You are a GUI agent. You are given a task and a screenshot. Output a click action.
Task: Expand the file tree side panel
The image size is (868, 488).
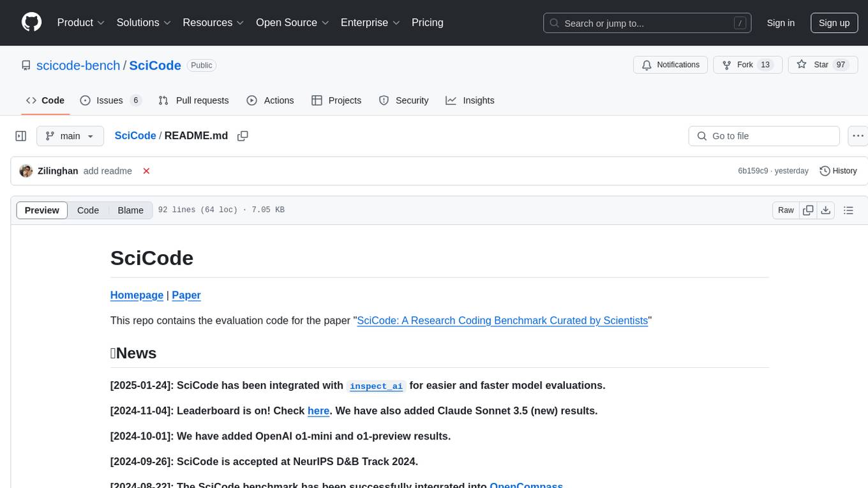pyautogui.click(x=21, y=136)
